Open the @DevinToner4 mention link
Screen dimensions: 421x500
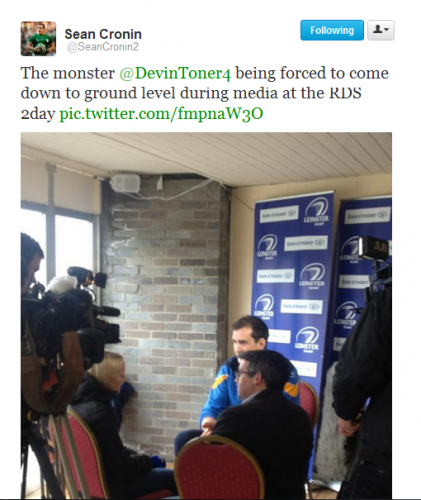point(175,73)
